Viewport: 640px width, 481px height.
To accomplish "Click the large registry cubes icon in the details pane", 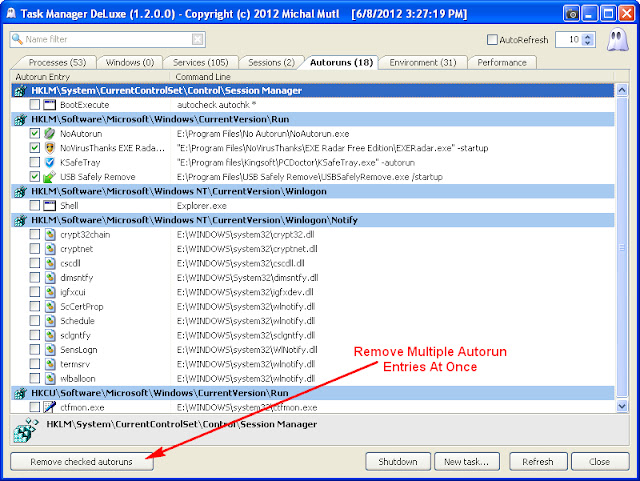I will (26, 430).
